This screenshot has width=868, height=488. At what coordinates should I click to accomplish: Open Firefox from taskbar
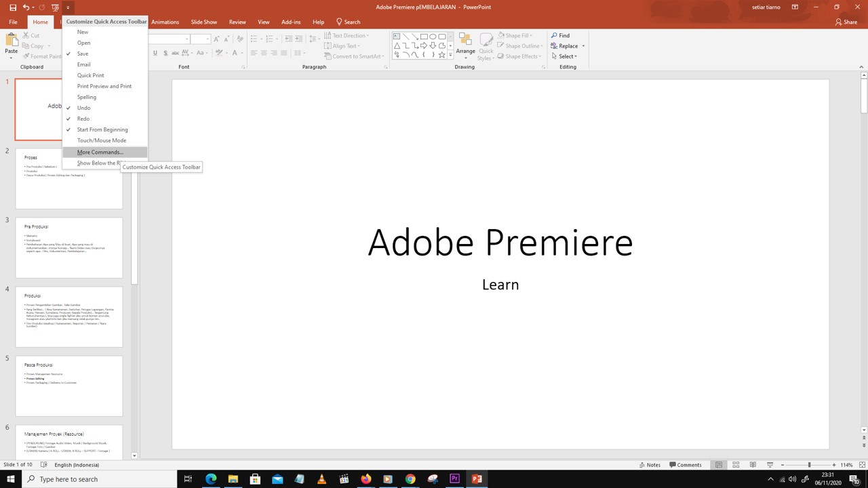[366, 479]
